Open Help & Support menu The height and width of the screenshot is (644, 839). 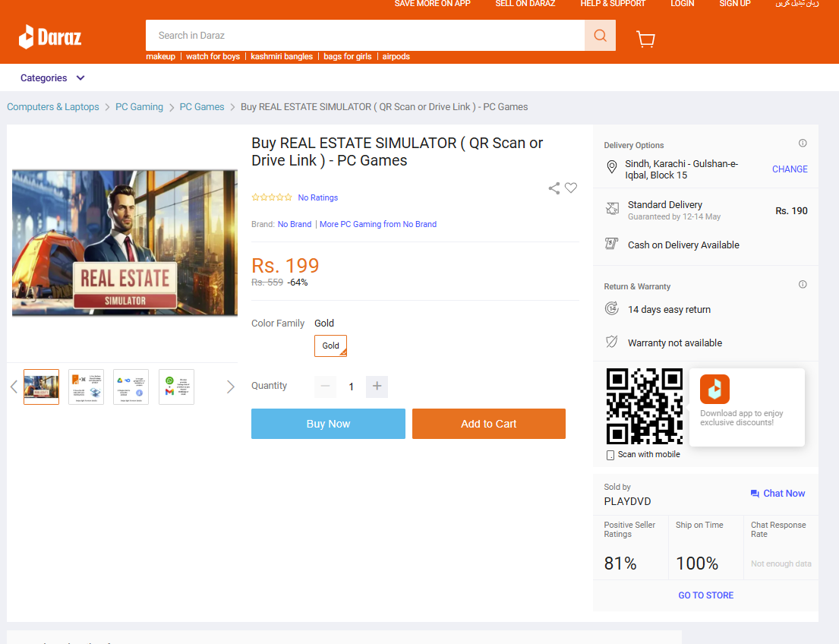click(613, 4)
